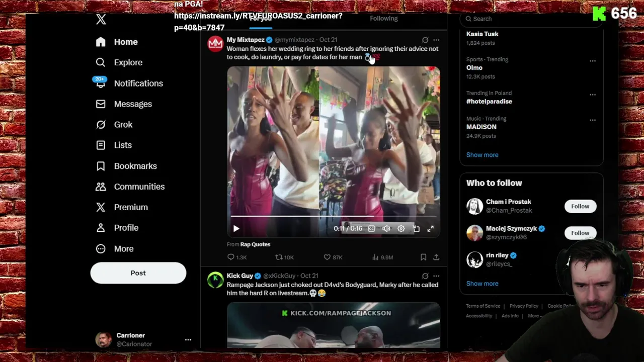Click Grok icon on Kick Guy post

(x=425, y=276)
